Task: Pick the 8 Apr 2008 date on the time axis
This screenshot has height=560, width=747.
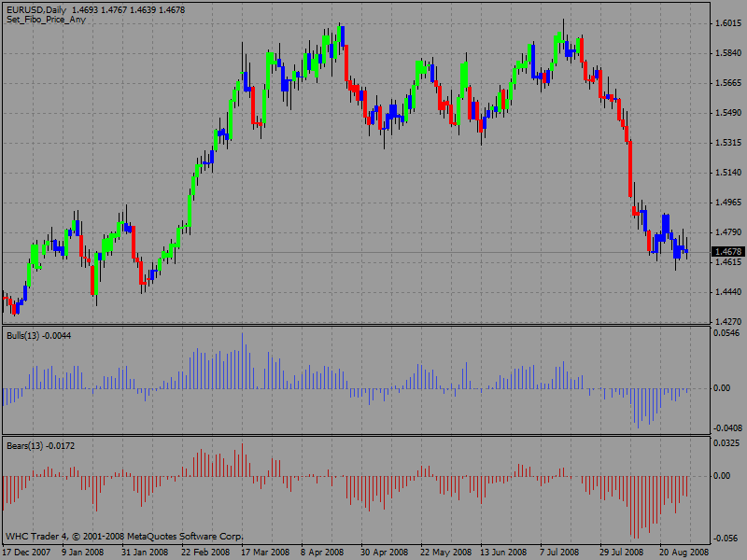Action: (x=322, y=553)
